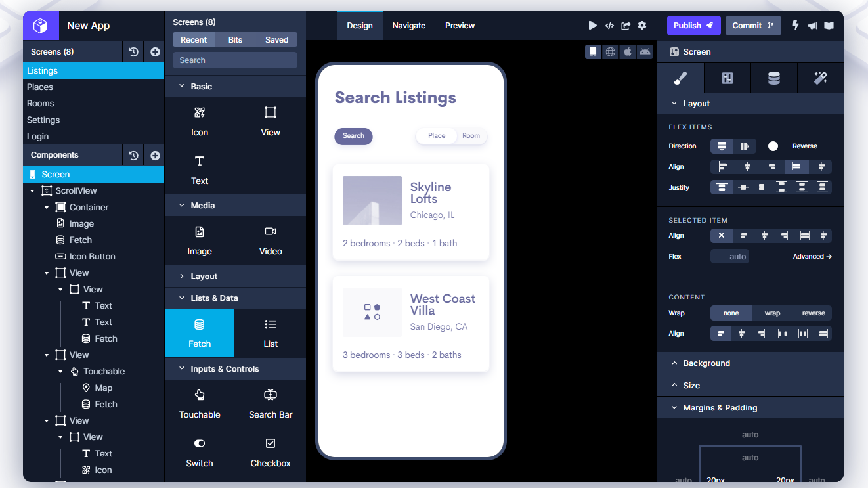Screen dimensions: 868x488
Task: Set Wrap to wrap
Action: click(772, 313)
